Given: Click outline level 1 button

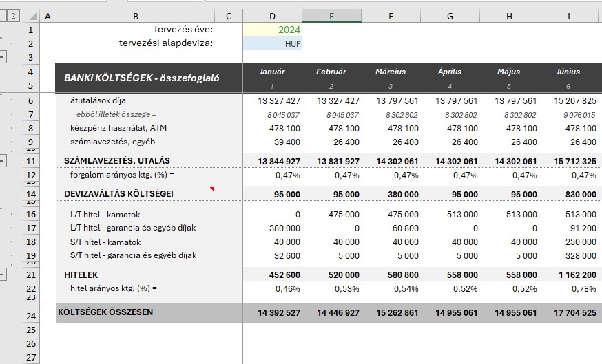Looking at the screenshot, I should pos(2,16).
